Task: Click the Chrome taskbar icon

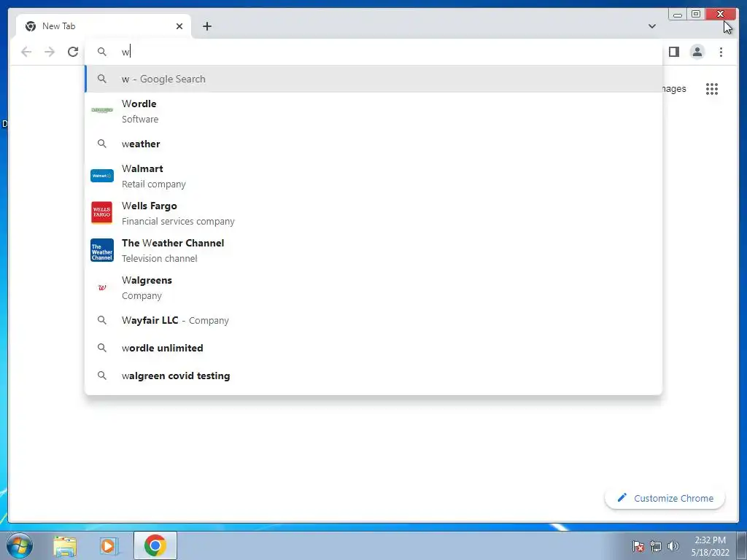Action: click(155, 545)
